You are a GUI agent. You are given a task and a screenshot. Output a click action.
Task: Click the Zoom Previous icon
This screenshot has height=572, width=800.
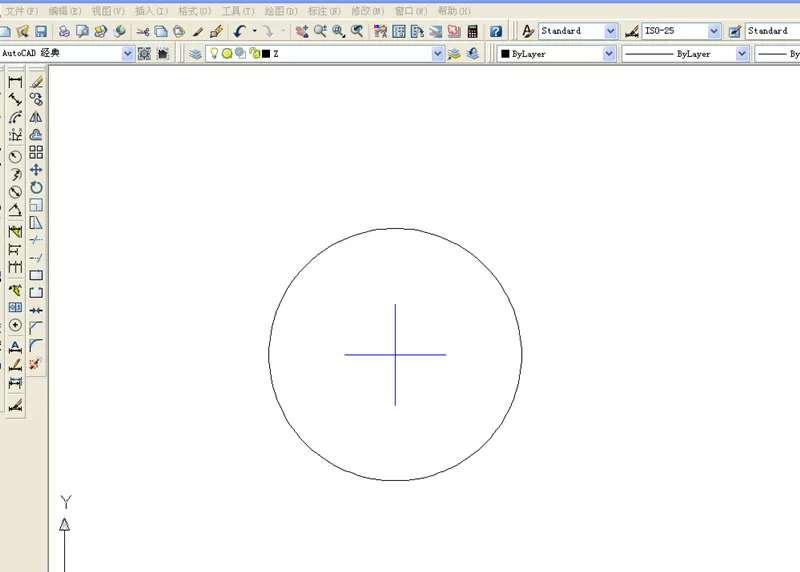click(x=357, y=32)
